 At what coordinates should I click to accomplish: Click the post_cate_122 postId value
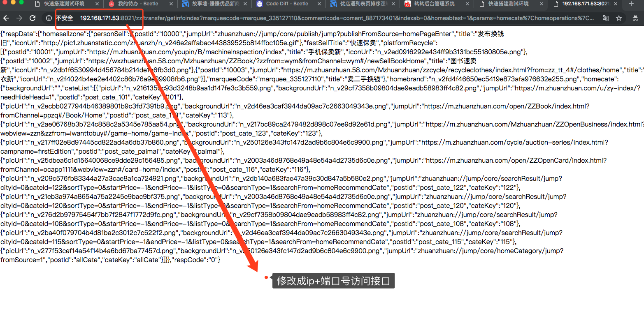point(442,187)
